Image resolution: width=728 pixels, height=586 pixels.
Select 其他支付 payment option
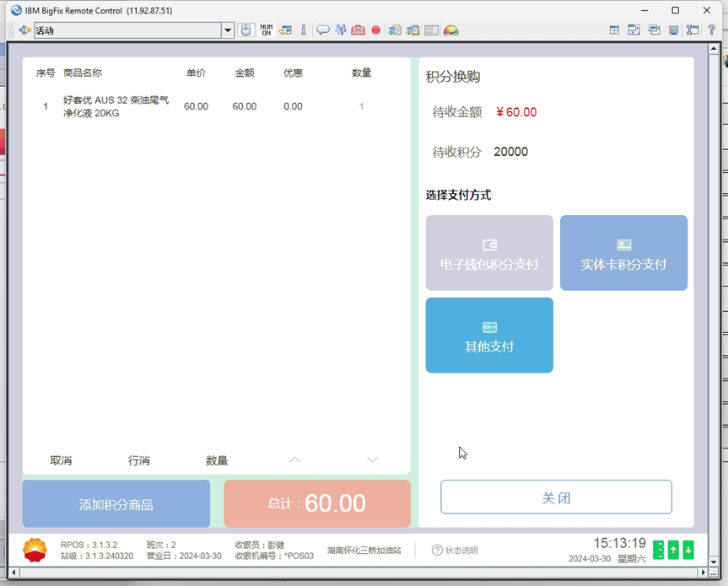coord(489,335)
